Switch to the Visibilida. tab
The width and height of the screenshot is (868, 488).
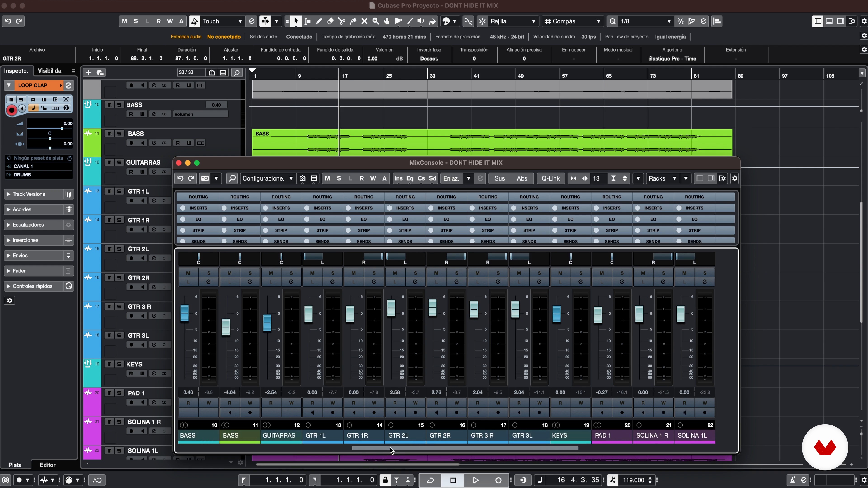[50, 71]
